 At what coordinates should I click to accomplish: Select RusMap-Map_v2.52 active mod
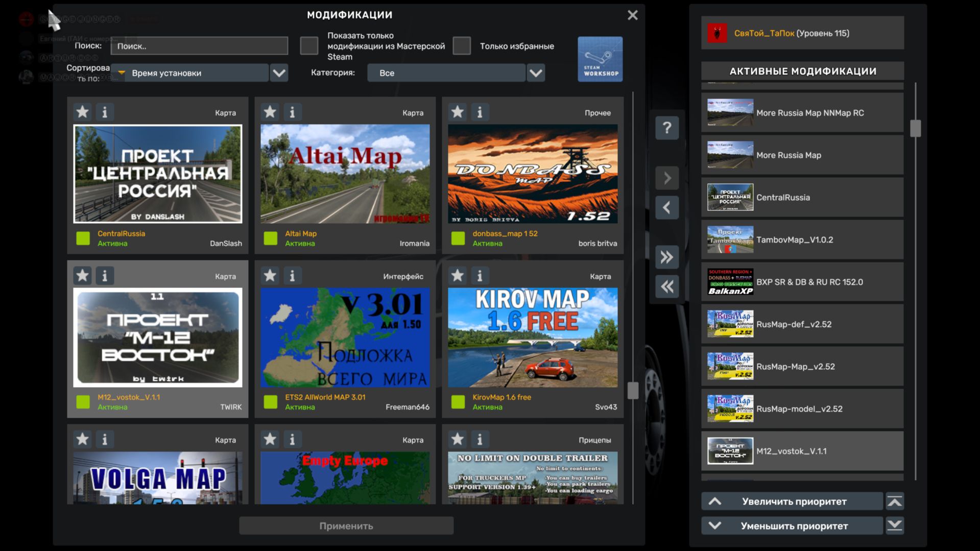[802, 367]
